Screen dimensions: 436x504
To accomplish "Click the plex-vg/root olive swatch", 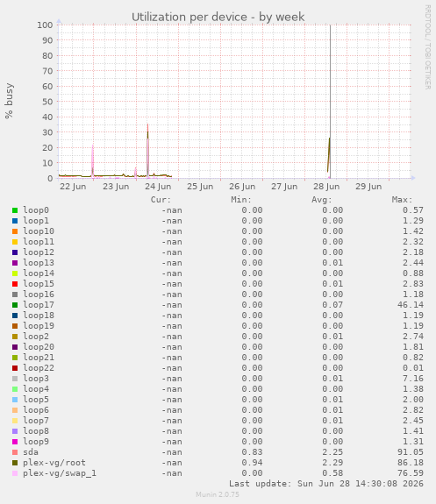I will (15, 463).
